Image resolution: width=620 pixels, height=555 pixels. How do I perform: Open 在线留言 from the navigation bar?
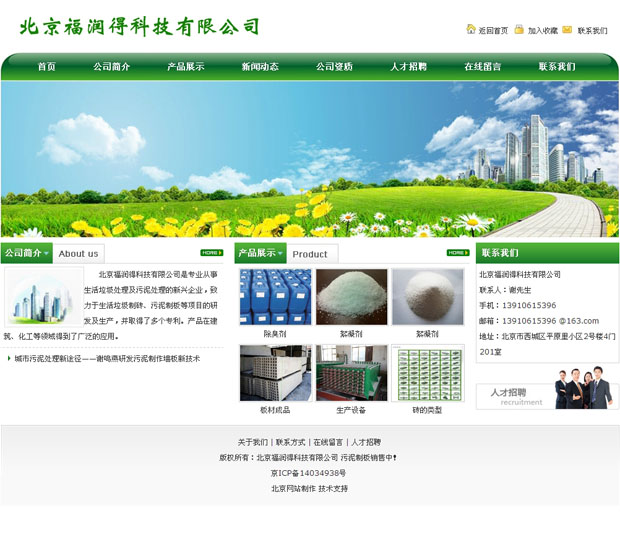482,67
